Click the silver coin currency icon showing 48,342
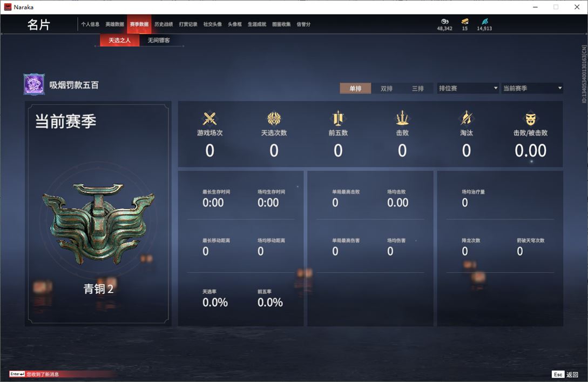Image resolution: width=588 pixels, height=382 pixels. click(444, 22)
